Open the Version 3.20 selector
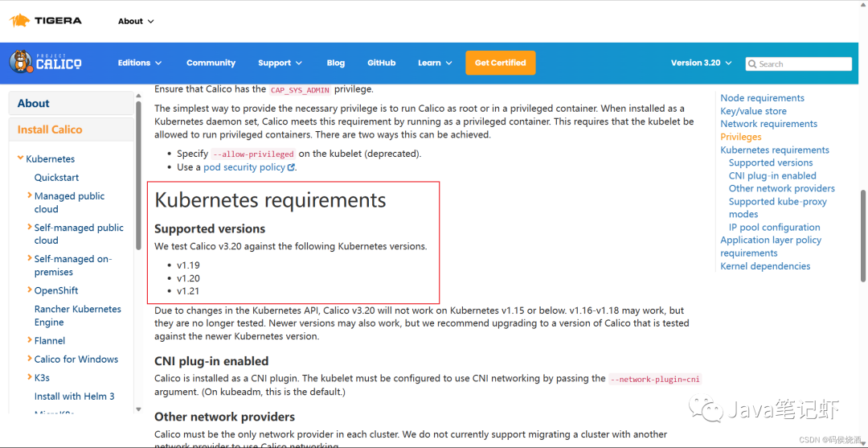Image resolution: width=868 pixels, height=448 pixels. (702, 63)
